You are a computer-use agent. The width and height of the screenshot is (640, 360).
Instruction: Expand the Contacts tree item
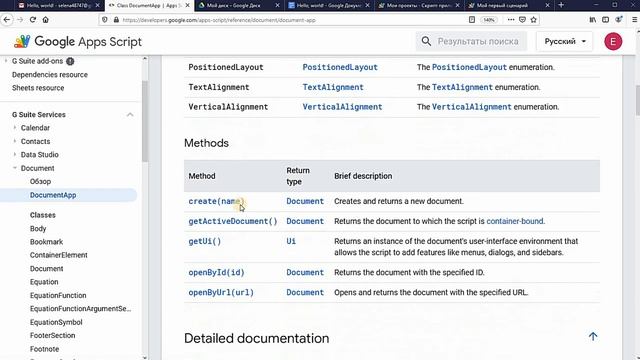pyautogui.click(x=15, y=141)
